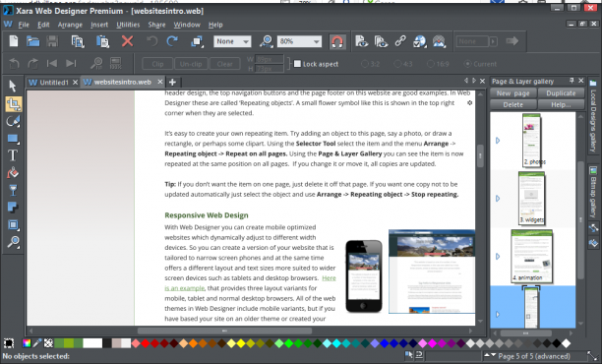Open the Bitmap gallery side tab
Screen dimensions: 602x364
coord(593,192)
